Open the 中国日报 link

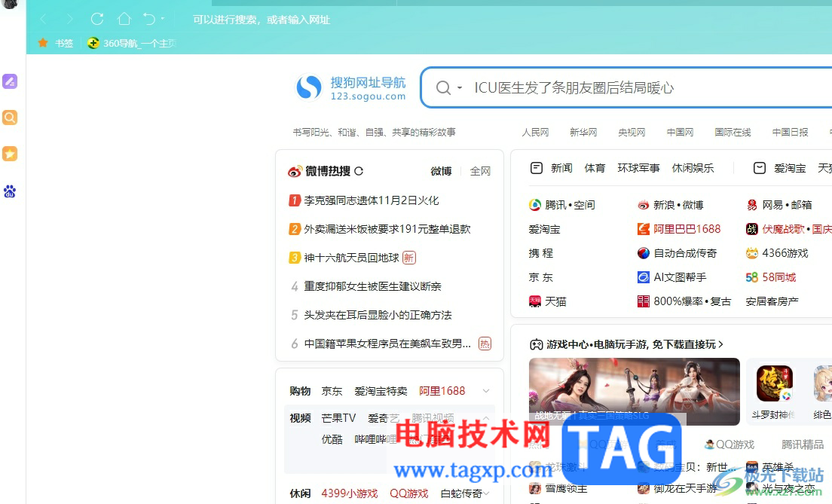(x=790, y=132)
